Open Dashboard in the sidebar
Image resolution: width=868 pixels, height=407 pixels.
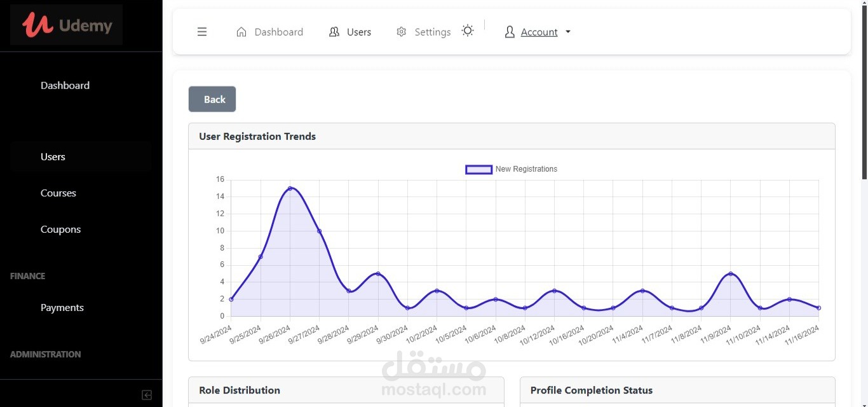tap(65, 85)
